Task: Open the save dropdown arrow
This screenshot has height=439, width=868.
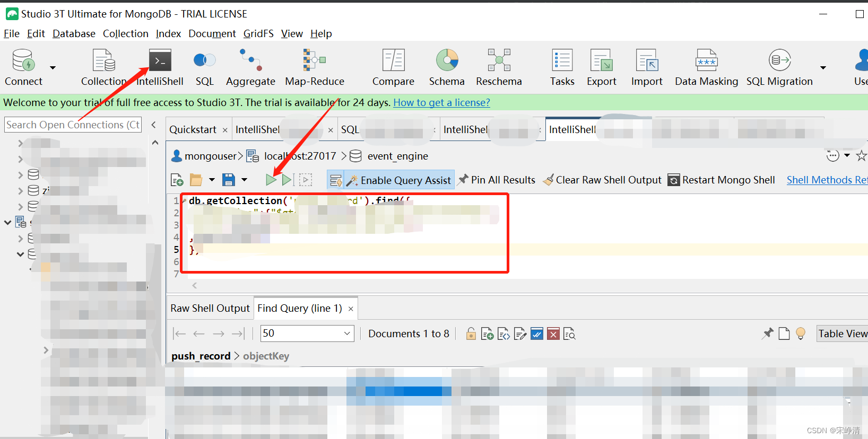Action: tap(244, 180)
